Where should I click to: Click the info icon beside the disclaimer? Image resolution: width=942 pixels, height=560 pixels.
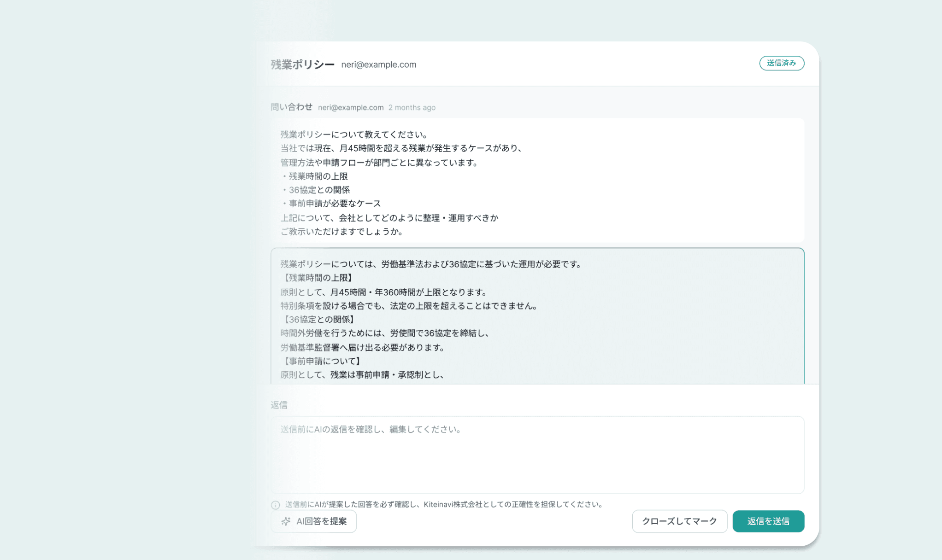(x=276, y=505)
